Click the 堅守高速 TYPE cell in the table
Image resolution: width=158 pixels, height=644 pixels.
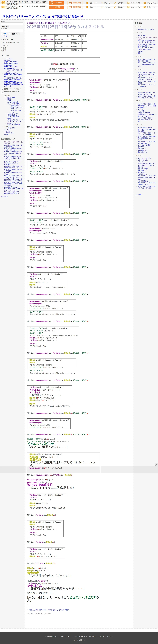click(73, 40)
